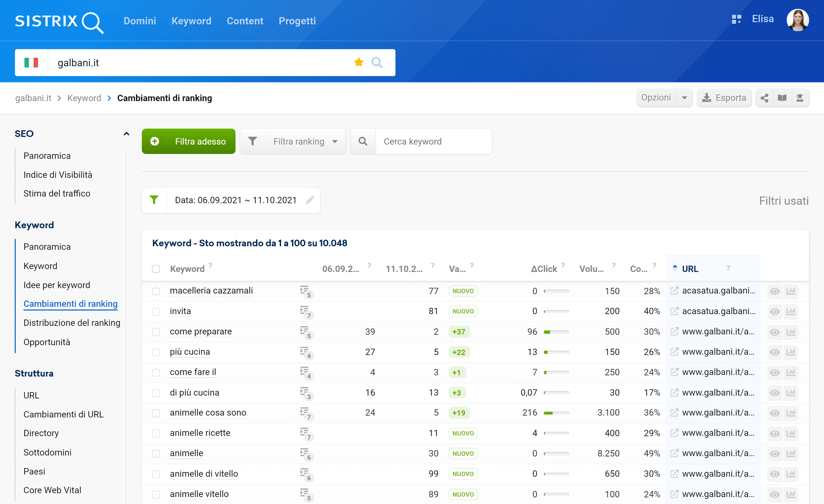Image resolution: width=824 pixels, height=504 pixels.
Task: Click help question mark next to ΔClick column
Action: coord(563,265)
